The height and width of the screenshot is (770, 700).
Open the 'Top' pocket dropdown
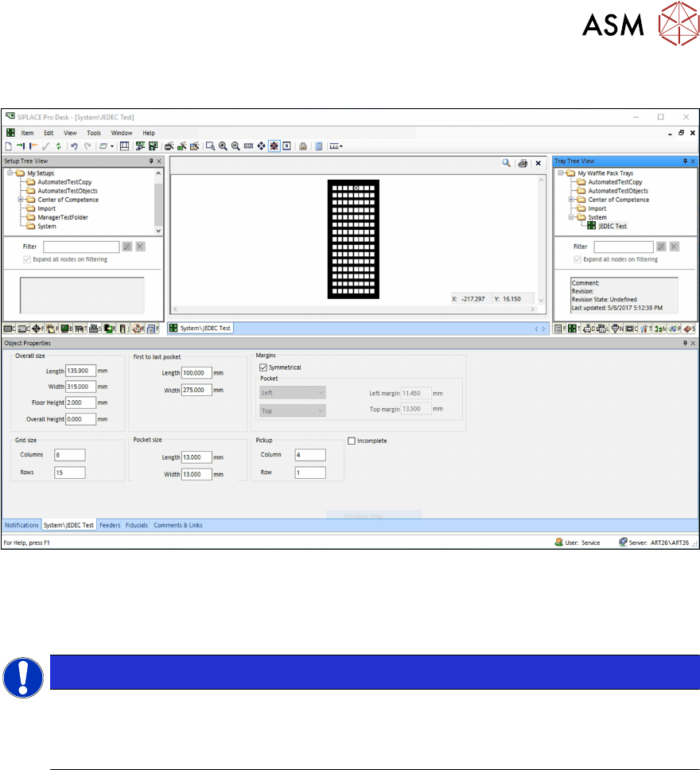(292, 410)
